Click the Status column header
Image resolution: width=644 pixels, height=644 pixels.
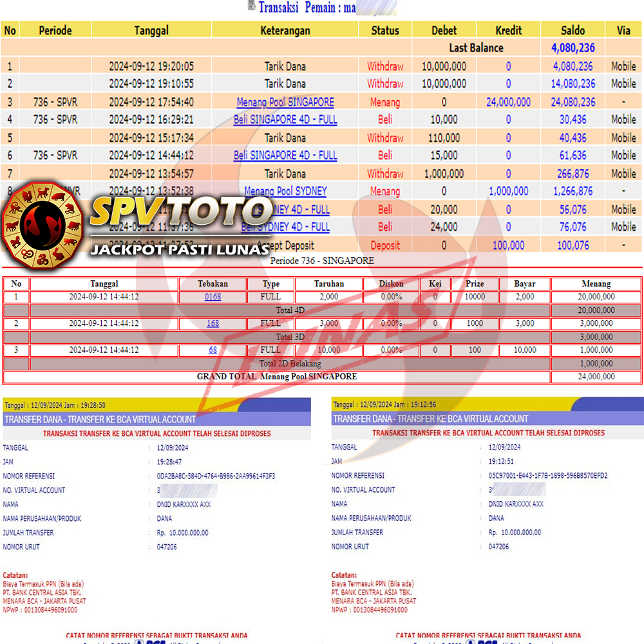coord(385,30)
